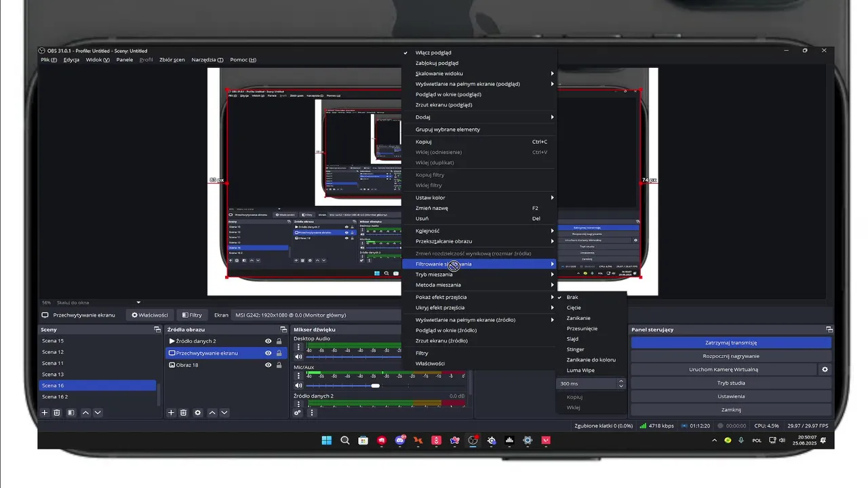Adjust transition duration 300 ms stepper arrows

(621, 384)
